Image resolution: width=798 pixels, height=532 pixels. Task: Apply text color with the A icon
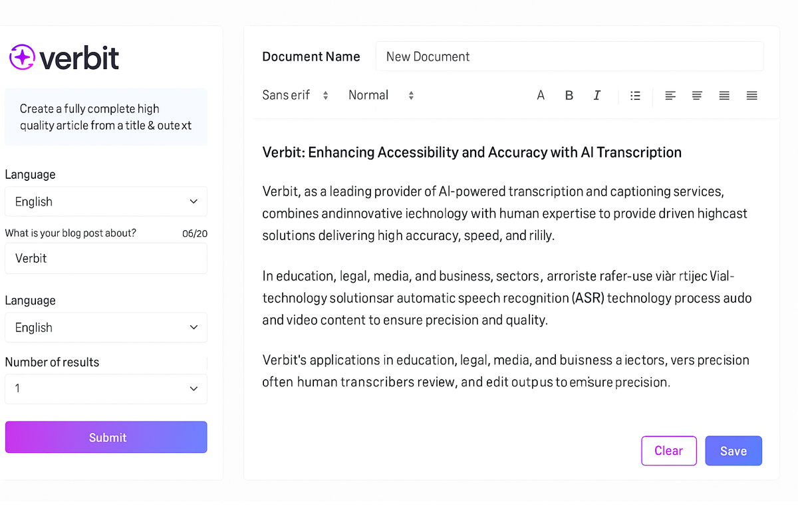coord(541,95)
